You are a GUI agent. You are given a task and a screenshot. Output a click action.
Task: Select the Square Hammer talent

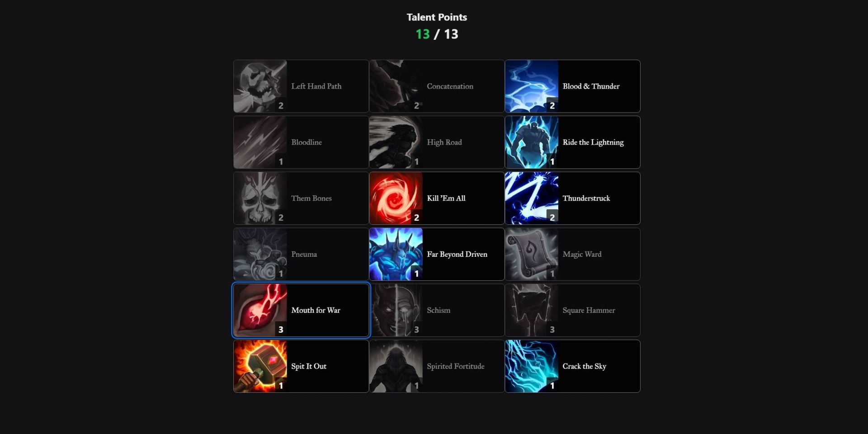pos(572,311)
